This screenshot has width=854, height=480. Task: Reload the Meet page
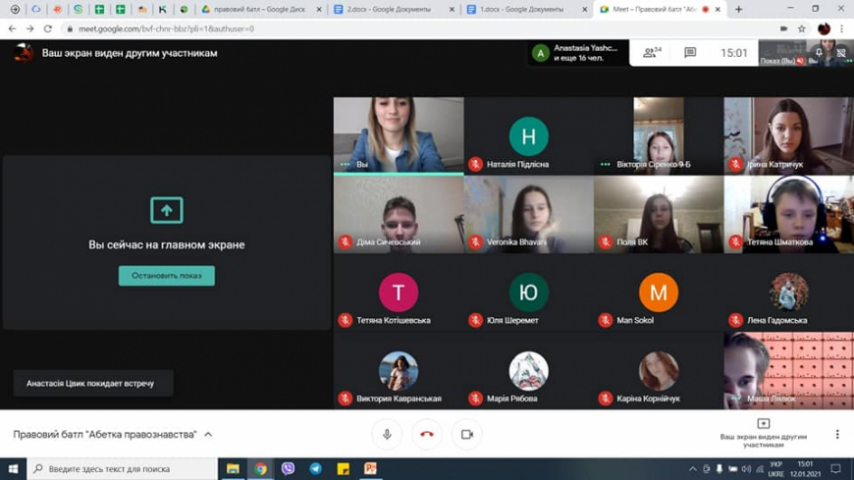click(x=47, y=29)
